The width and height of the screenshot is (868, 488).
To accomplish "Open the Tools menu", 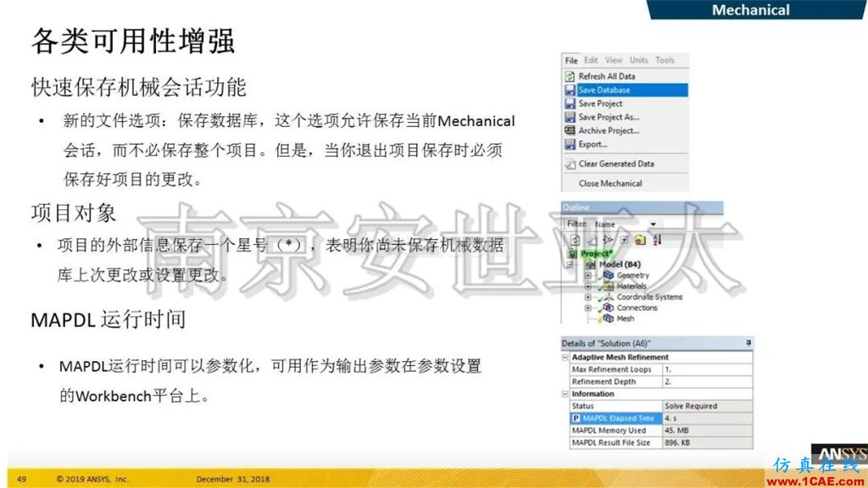I will (x=665, y=60).
